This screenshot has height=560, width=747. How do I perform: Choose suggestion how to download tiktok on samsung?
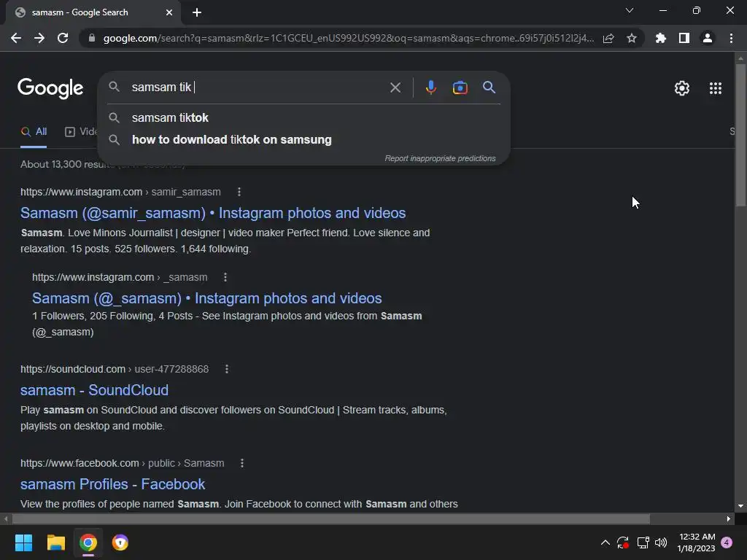[303, 139]
